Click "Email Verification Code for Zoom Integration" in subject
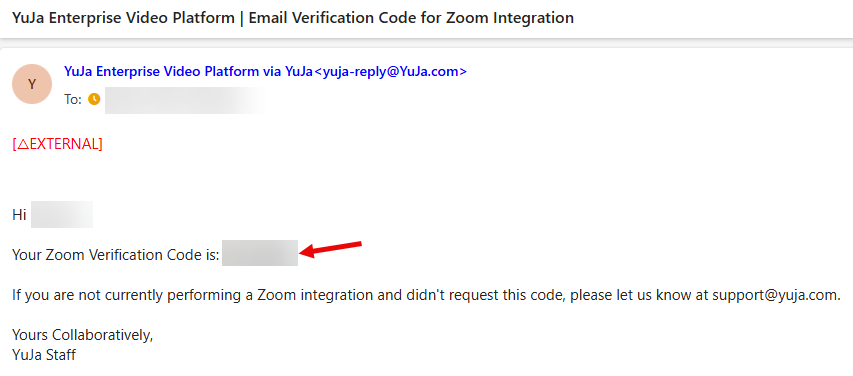The image size is (853, 376). 411,18
